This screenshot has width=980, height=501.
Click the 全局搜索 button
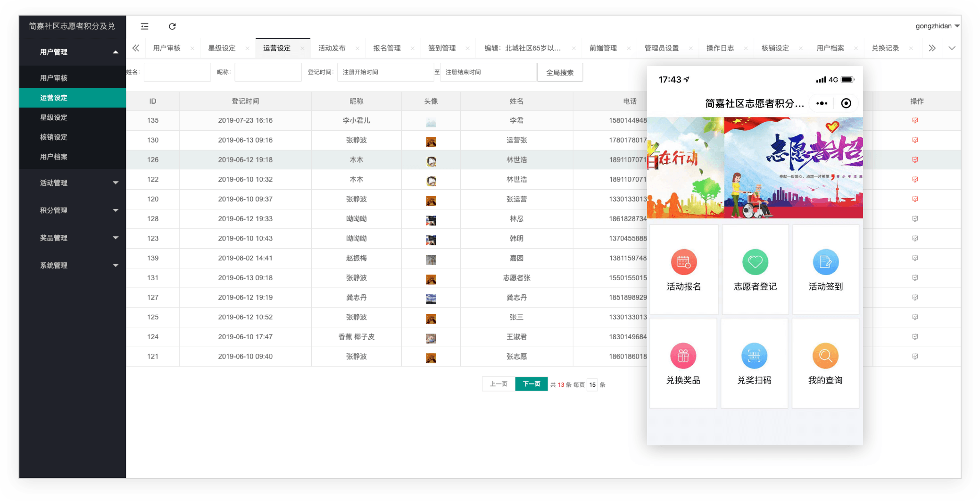(560, 72)
